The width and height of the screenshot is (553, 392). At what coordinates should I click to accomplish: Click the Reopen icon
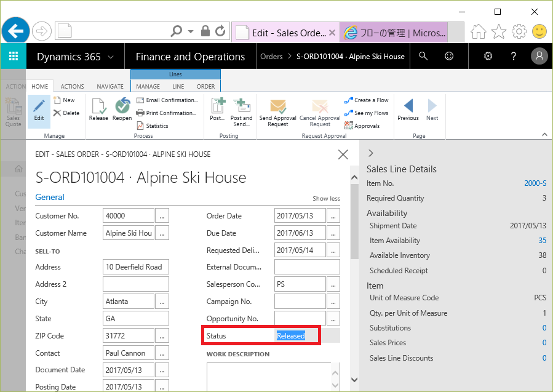[x=122, y=110]
